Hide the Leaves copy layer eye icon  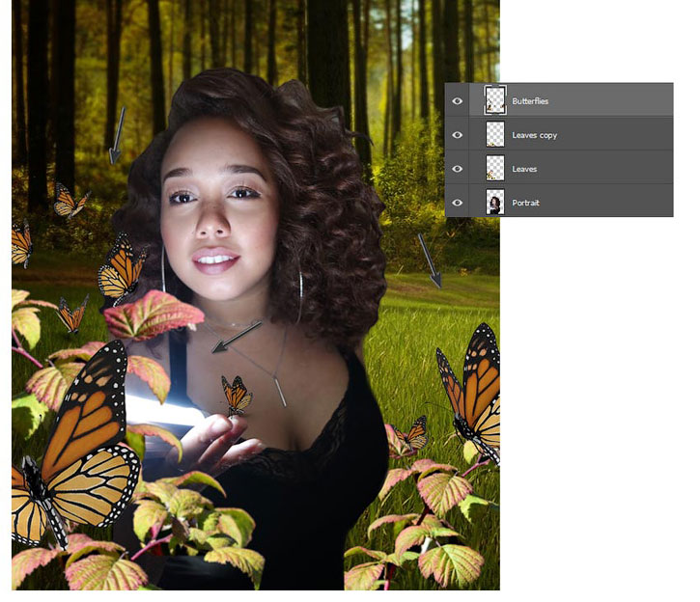457,135
